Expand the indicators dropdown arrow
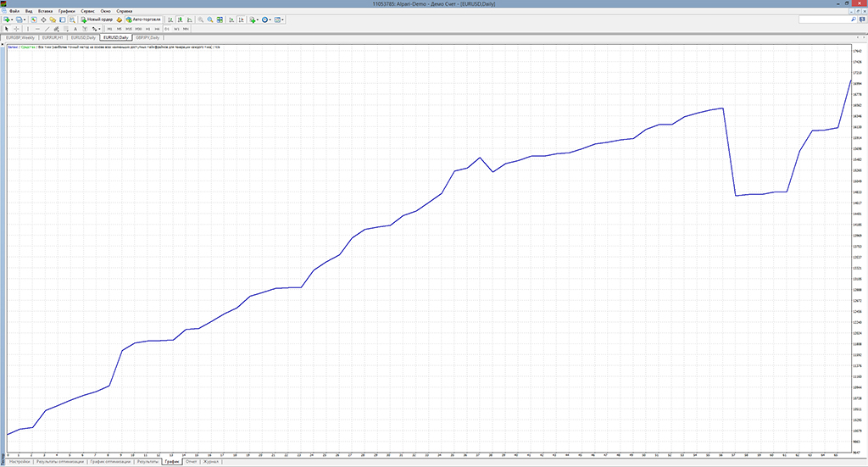The width and height of the screenshot is (868, 467). click(x=258, y=20)
